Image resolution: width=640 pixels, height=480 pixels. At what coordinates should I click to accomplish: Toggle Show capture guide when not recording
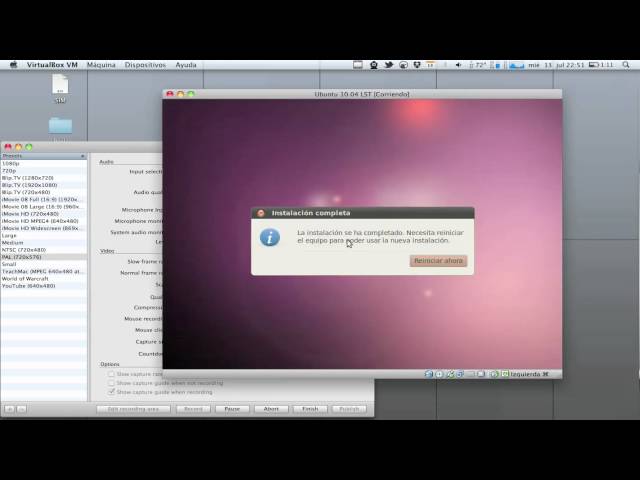click(111, 383)
